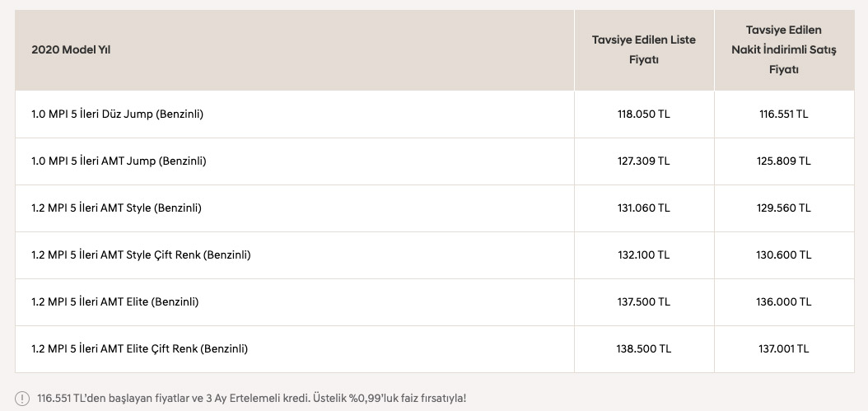
Task: Click the 118.050 TL list price
Action: [x=643, y=114]
